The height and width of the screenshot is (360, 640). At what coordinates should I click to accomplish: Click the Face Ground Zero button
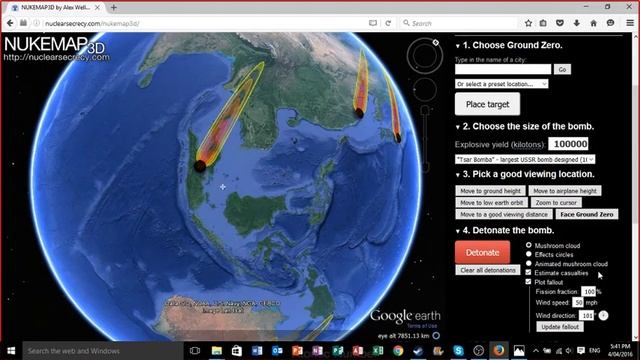(587, 214)
